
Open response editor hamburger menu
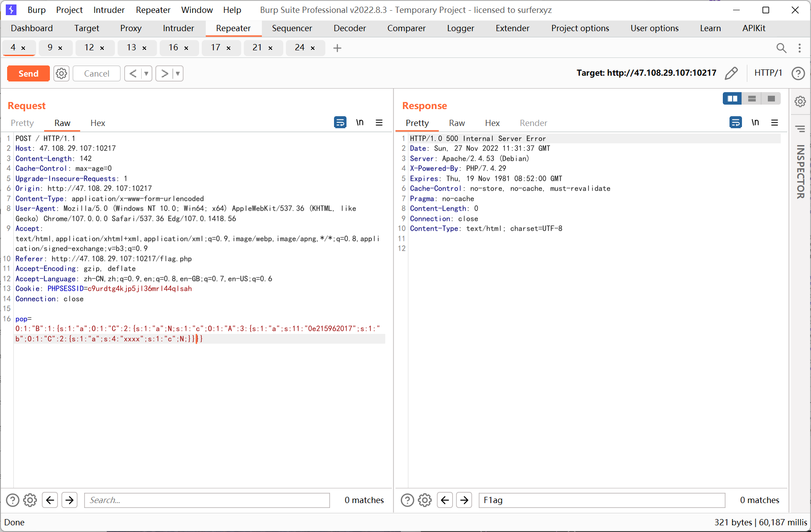pyautogui.click(x=774, y=122)
